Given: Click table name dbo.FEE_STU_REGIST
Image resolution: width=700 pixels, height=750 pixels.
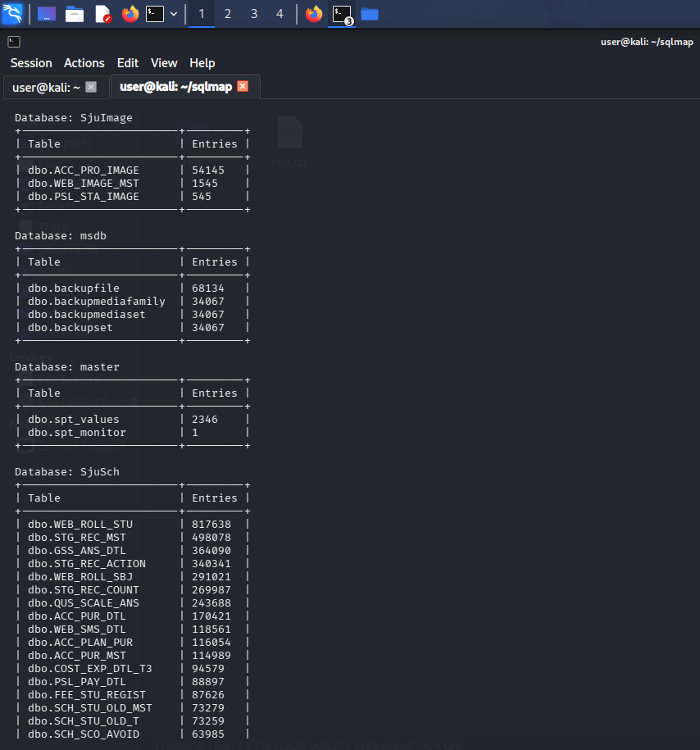Looking at the screenshot, I should pos(87,694).
